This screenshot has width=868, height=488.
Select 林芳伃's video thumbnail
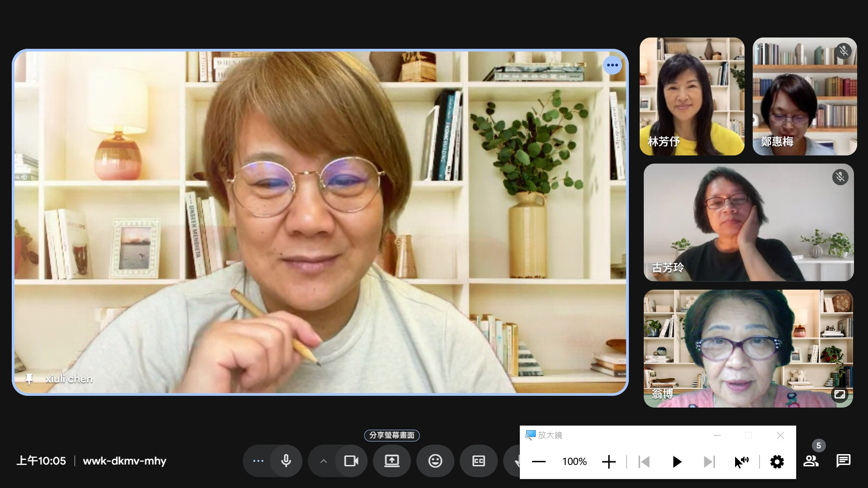pos(692,96)
